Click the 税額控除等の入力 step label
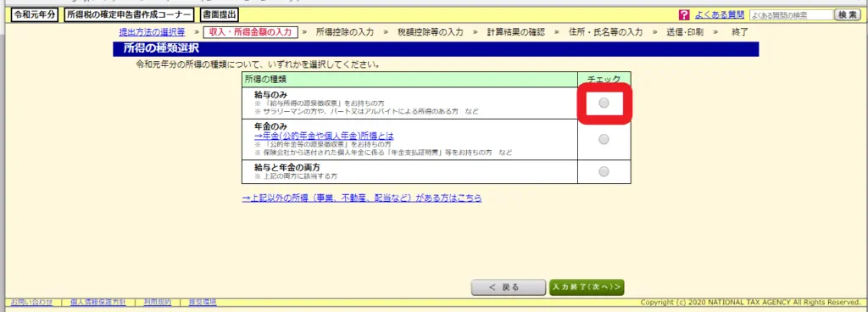The image size is (868, 312). pos(431,32)
